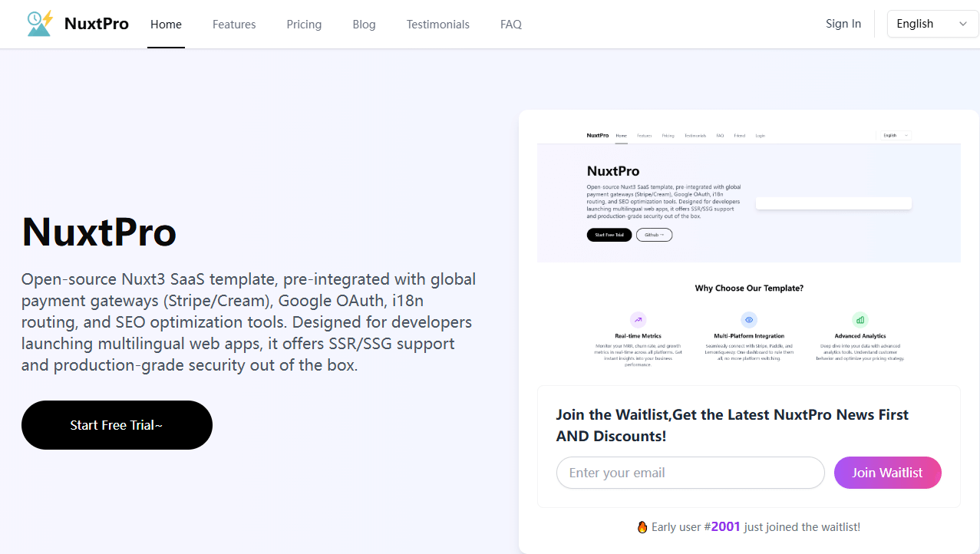
Task: Click the fire emoji beside Early user
Action: [x=642, y=527]
